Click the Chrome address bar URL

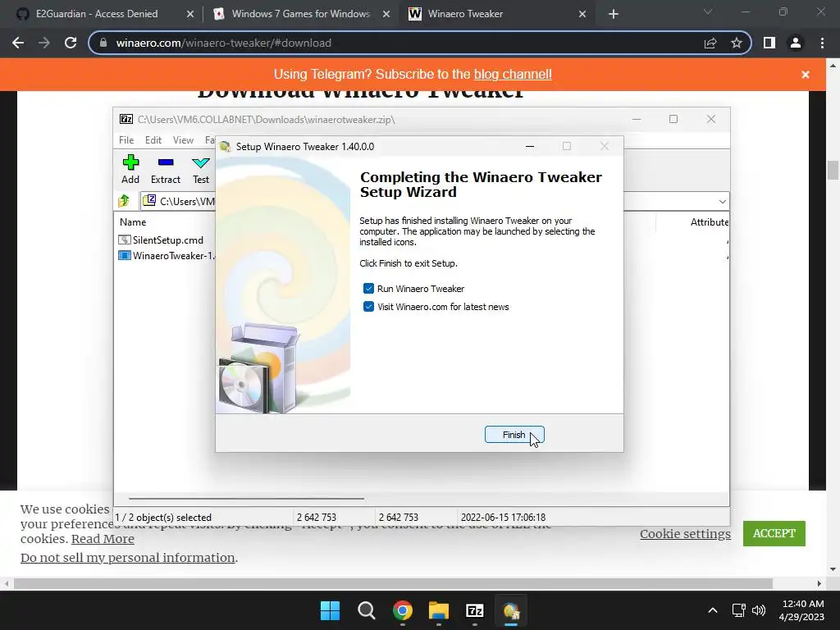click(x=223, y=43)
